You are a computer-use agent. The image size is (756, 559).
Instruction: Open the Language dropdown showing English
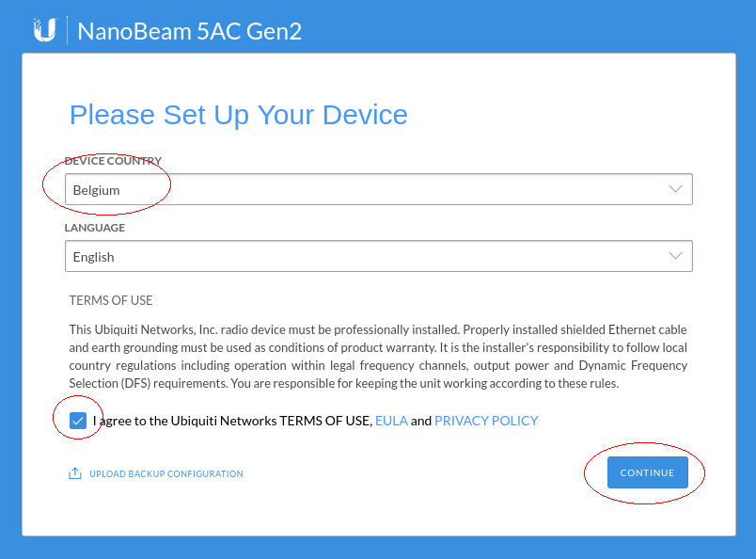[x=379, y=256]
